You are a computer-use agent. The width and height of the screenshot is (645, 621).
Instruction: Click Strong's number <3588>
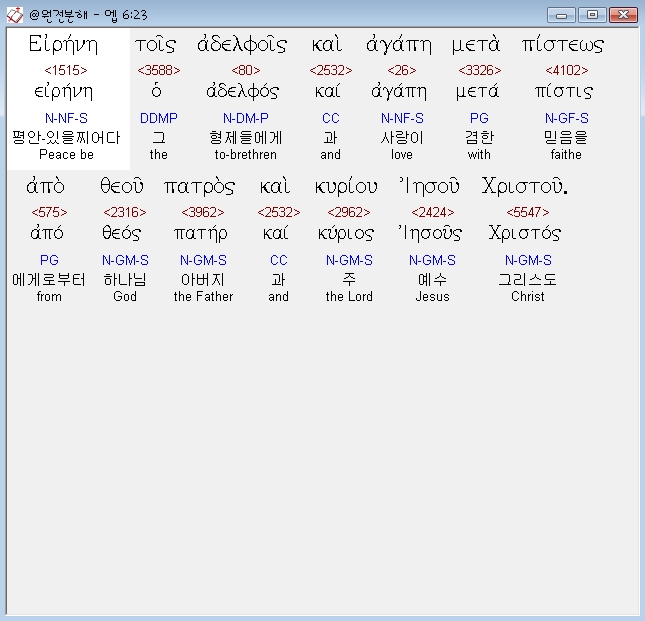[x=159, y=70]
